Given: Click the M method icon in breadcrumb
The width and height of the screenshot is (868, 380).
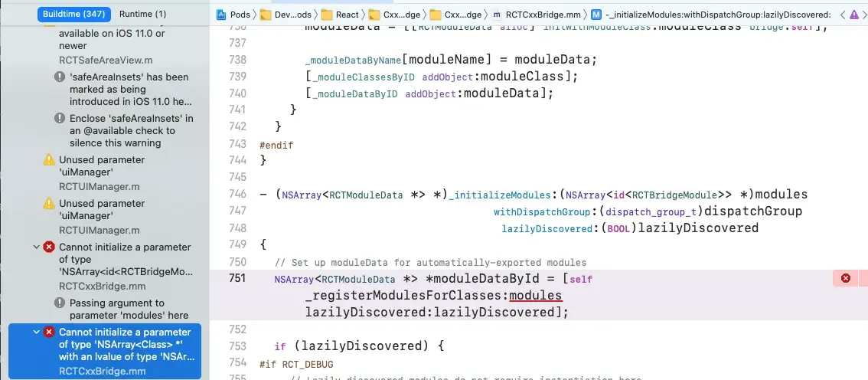Looking at the screenshot, I should [596, 15].
